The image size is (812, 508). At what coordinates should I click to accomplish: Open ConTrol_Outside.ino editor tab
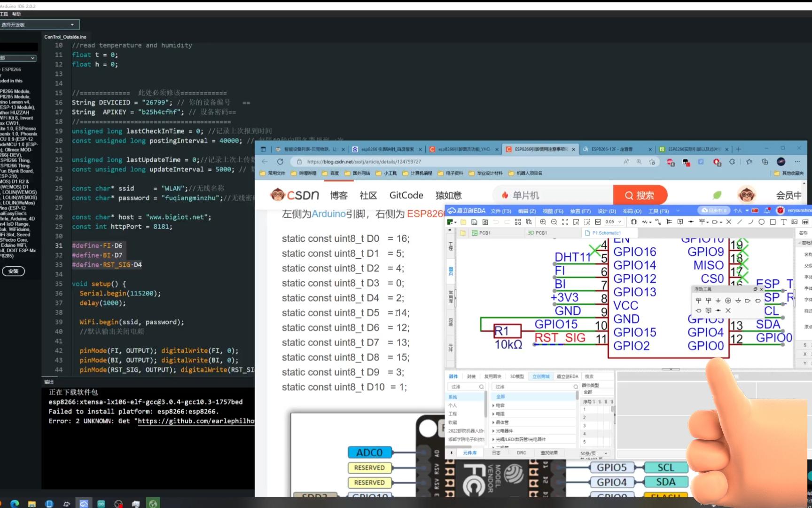coord(65,37)
